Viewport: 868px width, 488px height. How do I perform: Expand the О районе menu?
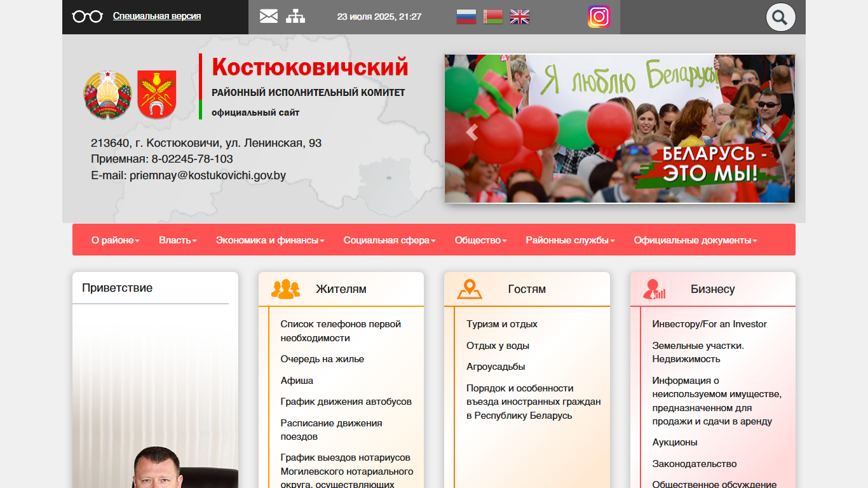click(115, 240)
